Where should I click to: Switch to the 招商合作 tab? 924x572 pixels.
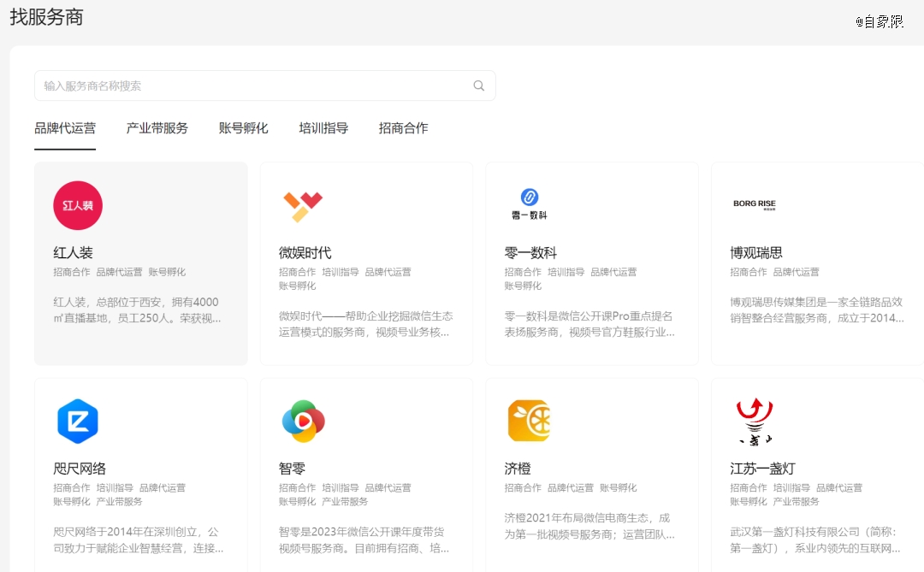[x=404, y=128]
